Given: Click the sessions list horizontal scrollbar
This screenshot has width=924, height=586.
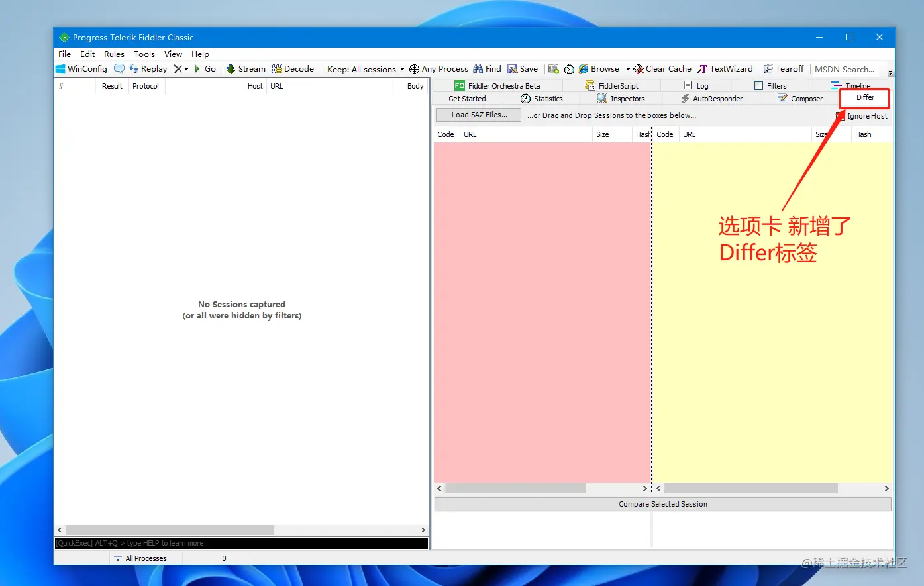Looking at the screenshot, I should click(x=170, y=530).
